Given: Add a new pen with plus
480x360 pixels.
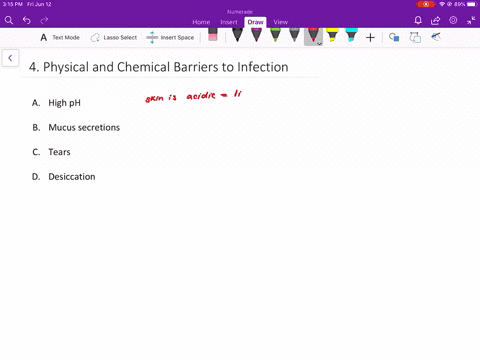Looking at the screenshot, I should [x=370, y=38].
